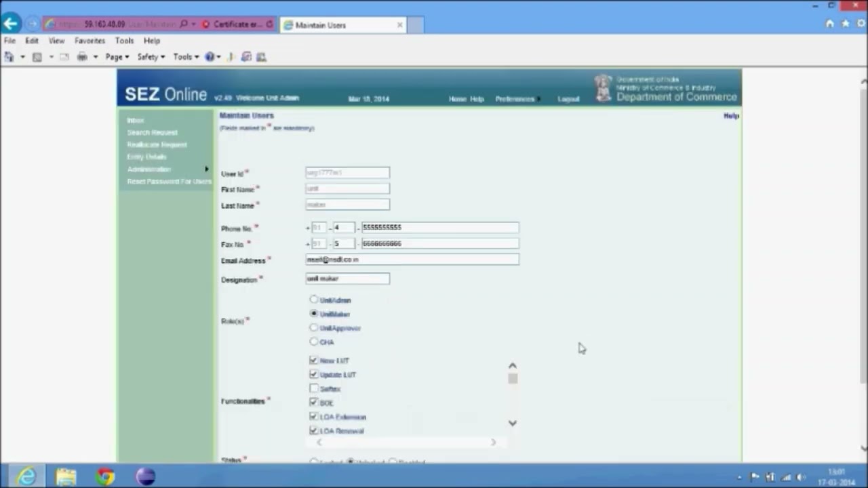Image resolution: width=868 pixels, height=488 pixels.
Task: Click functionalities list scroll down arrow
Action: pyautogui.click(x=513, y=423)
